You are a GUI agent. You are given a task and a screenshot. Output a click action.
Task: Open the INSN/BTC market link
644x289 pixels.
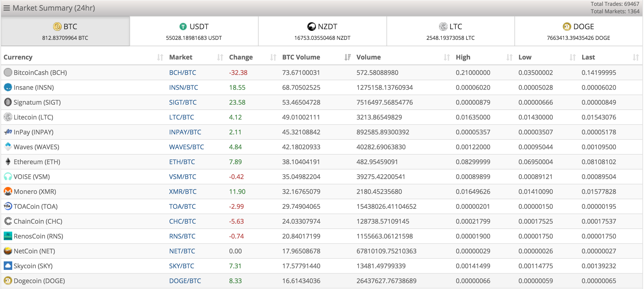click(x=184, y=87)
